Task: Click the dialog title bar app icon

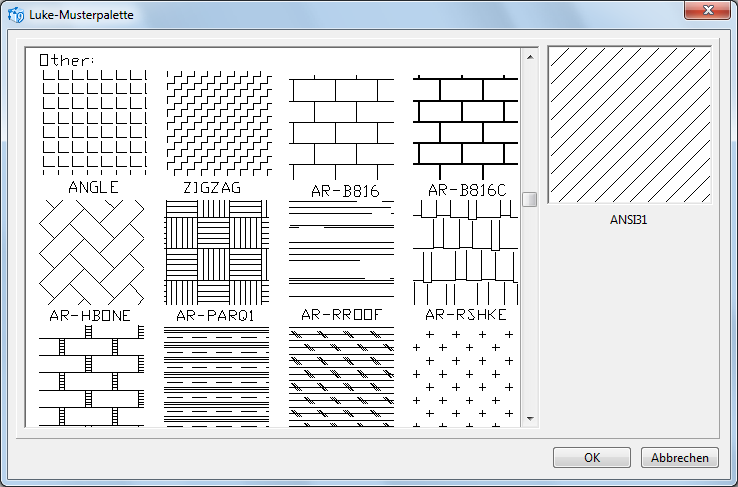Action: tap(16, 15)
